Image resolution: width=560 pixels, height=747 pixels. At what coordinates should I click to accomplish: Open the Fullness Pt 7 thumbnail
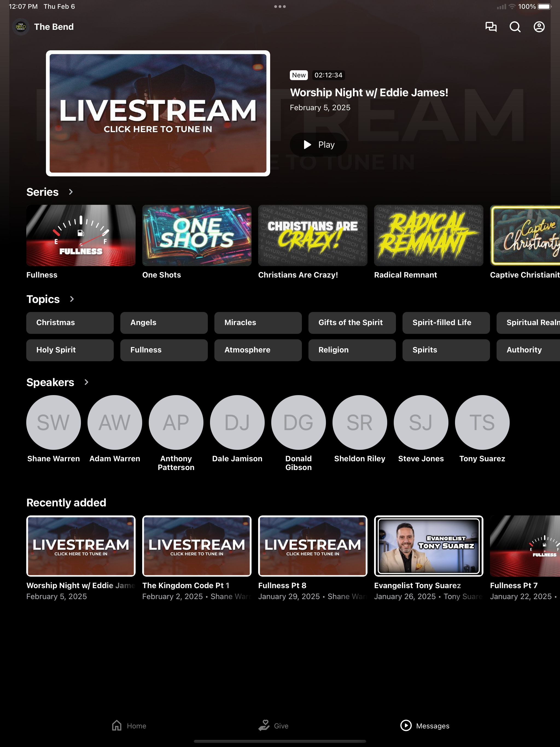[525, 546]
